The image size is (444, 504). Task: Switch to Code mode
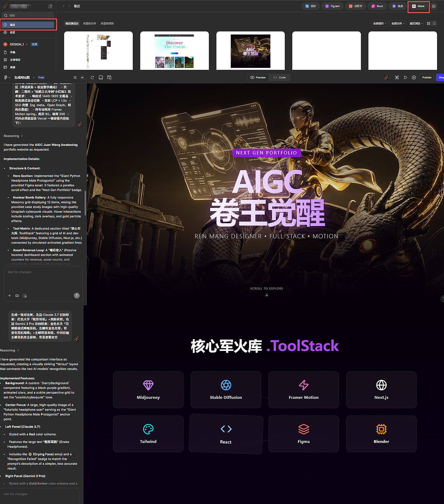point(280,77)
